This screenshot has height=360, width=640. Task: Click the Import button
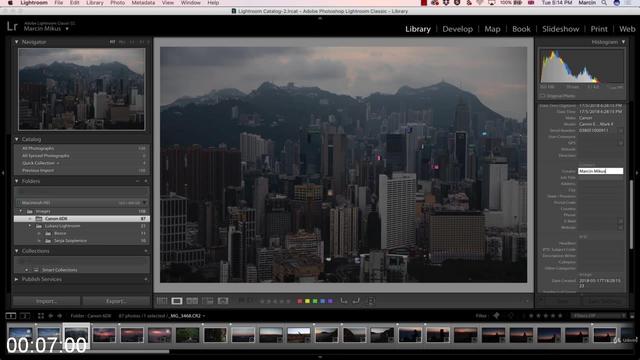tap(47, 301)
